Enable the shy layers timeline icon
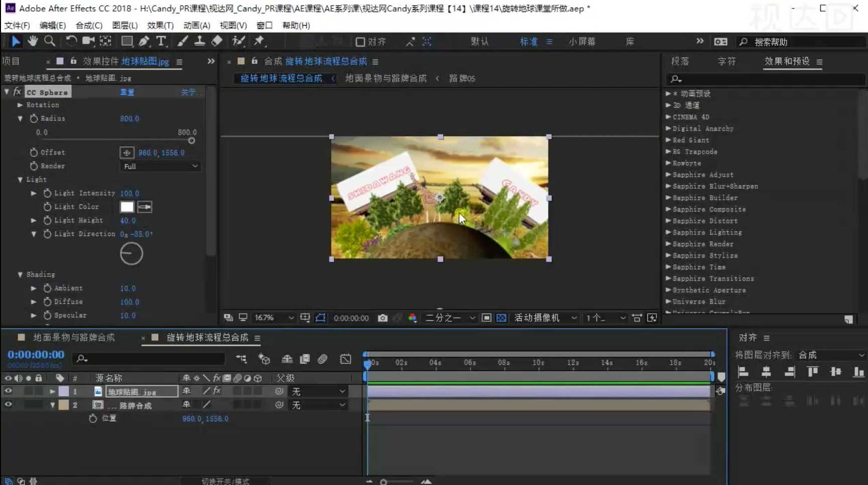868x485 pixels. click(287, 359)
